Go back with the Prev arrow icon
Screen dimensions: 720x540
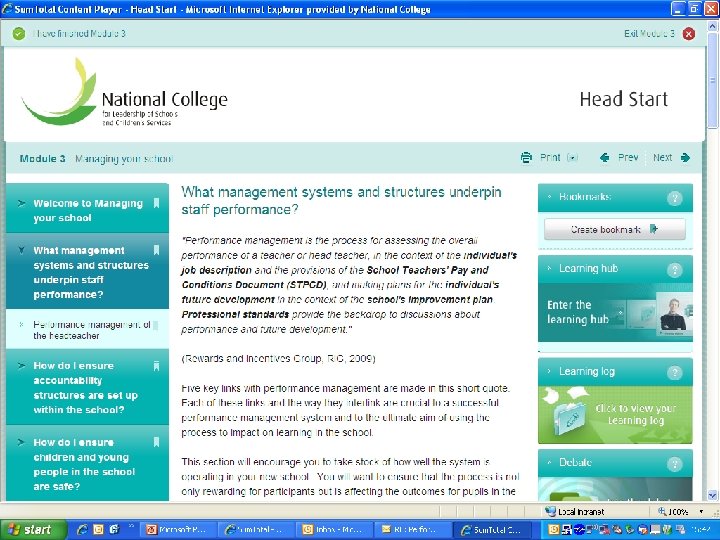tap(605, 158)
